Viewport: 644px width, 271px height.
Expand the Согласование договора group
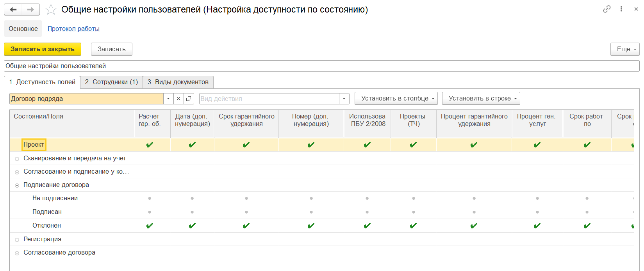tap(17, 253)
